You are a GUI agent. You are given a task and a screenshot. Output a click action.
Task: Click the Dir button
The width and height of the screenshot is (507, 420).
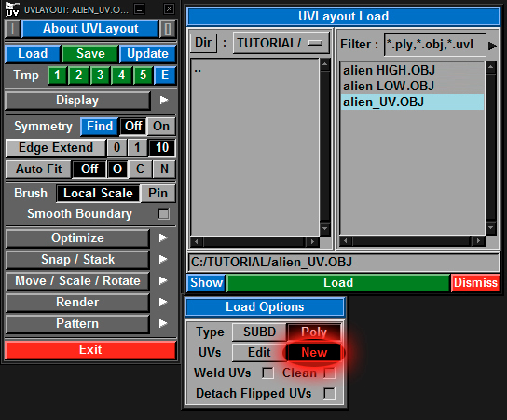pyautogui.click(x=203, y=43)
